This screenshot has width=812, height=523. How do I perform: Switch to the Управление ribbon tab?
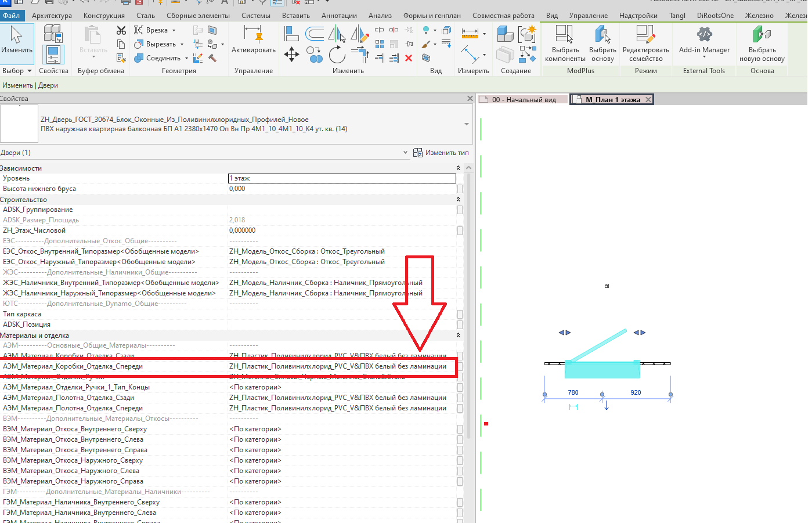tap(589, 16)
